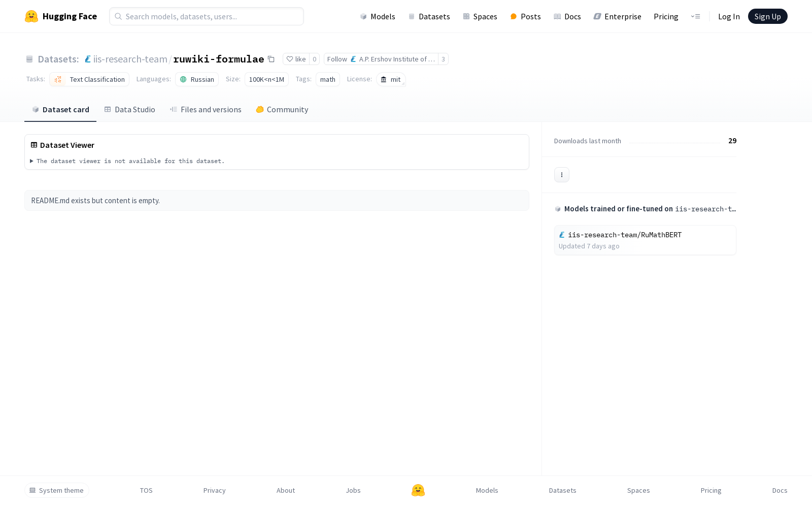Open Spaces in the top navigation
The height and width of the screenshot is (508, 812).
(x=480, y=16)
